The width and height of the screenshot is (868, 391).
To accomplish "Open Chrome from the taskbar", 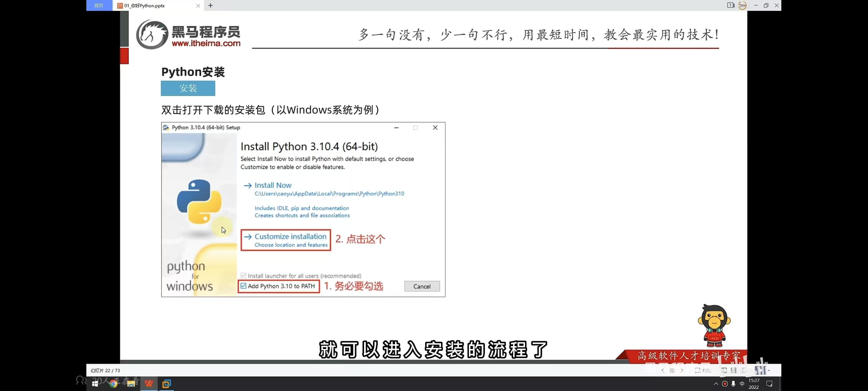I will click(113, 384).
